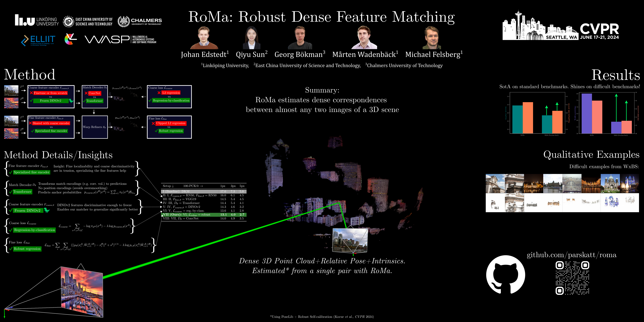Click green checkmark beside Frozen DINOv2 in Method

click(31, 100)
